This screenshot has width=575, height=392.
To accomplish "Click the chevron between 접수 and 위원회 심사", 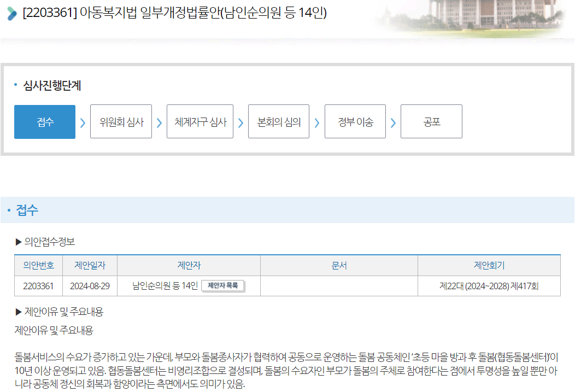I will tap(83, 122).
